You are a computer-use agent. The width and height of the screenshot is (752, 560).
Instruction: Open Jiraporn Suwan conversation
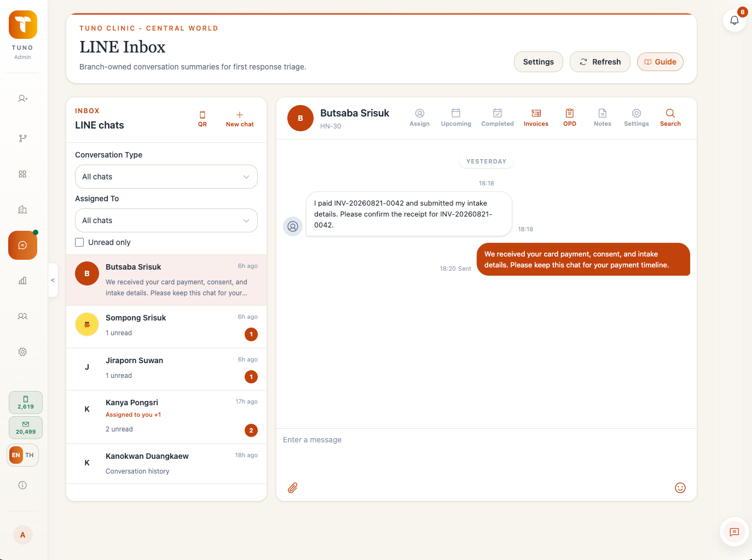(x=166, y=370)
